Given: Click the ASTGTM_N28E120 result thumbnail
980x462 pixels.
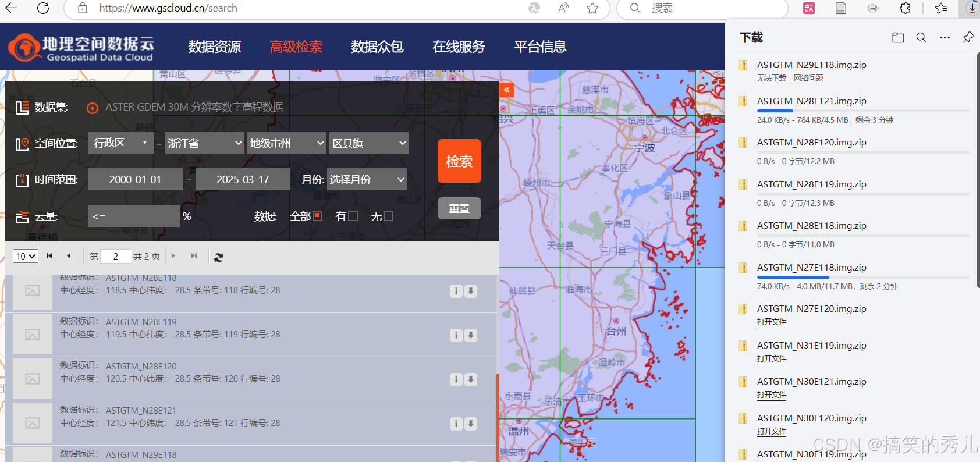Looking at the screenshot, I should pyautogui.click(x=33, y=379).
